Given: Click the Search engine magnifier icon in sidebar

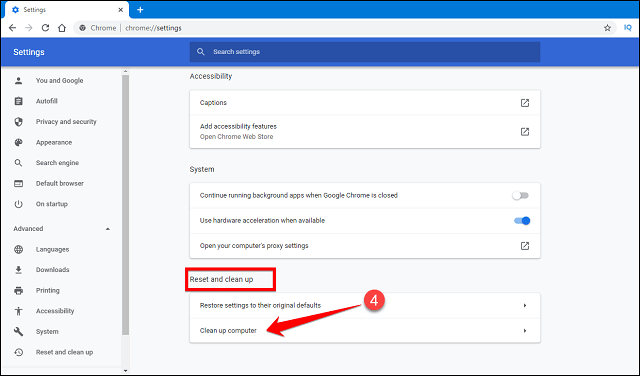Looking at the screenshot, I should point(18,163).
